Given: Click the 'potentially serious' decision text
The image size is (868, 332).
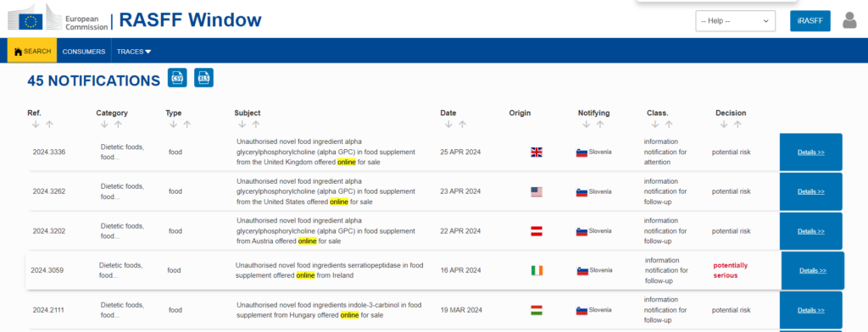Looking at the screenshot, I should point(730,270).
